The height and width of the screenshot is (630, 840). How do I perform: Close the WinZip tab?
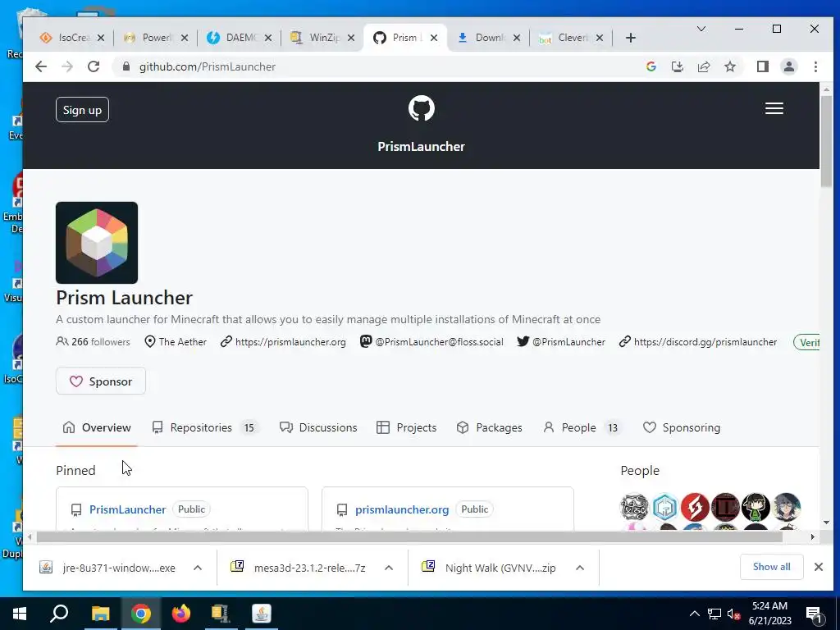coord(350,38)
